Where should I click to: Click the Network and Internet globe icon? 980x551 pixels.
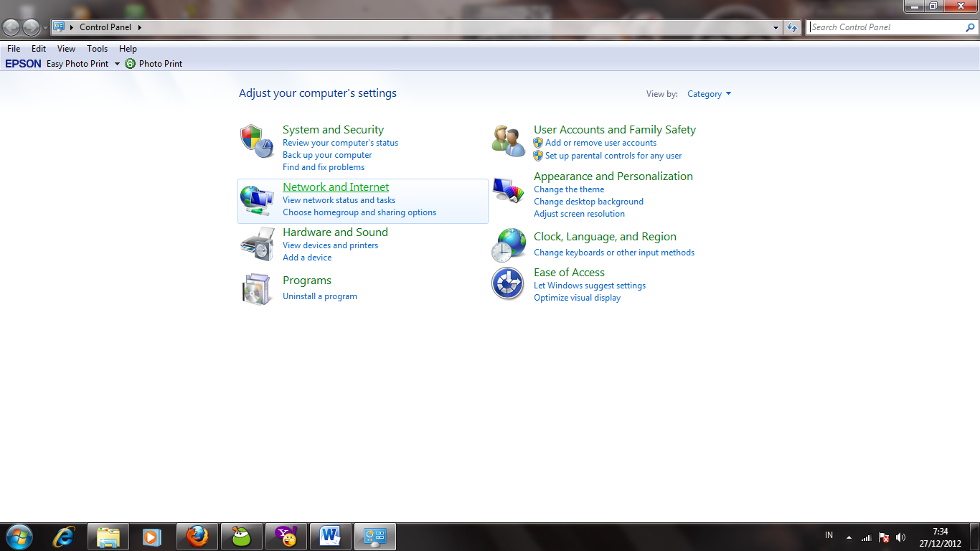(256, 199)
